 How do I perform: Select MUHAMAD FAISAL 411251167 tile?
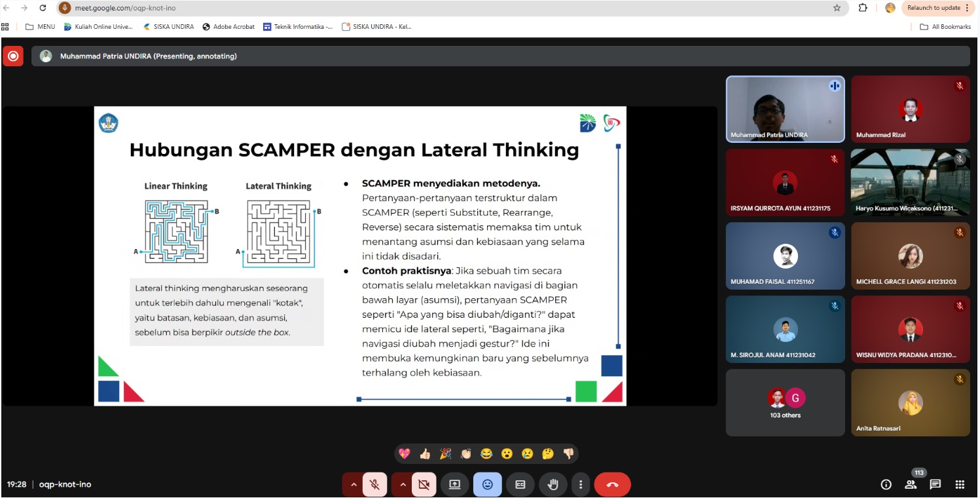(785, 256)
